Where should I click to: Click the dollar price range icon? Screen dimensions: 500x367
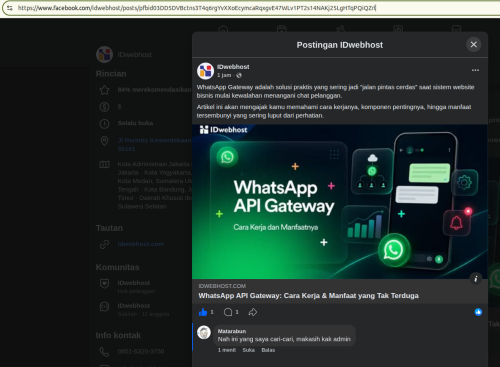(x=104, y=107)
